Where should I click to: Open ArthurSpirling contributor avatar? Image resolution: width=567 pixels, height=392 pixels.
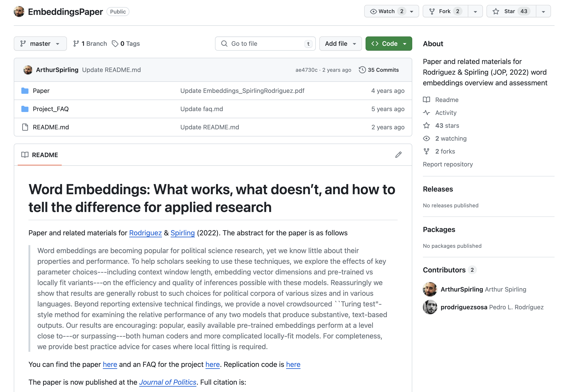pos(430,289)
